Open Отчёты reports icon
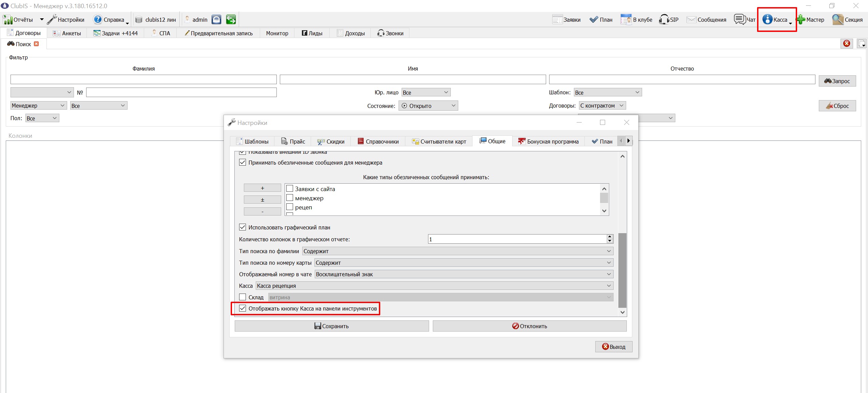 (7, 20)
